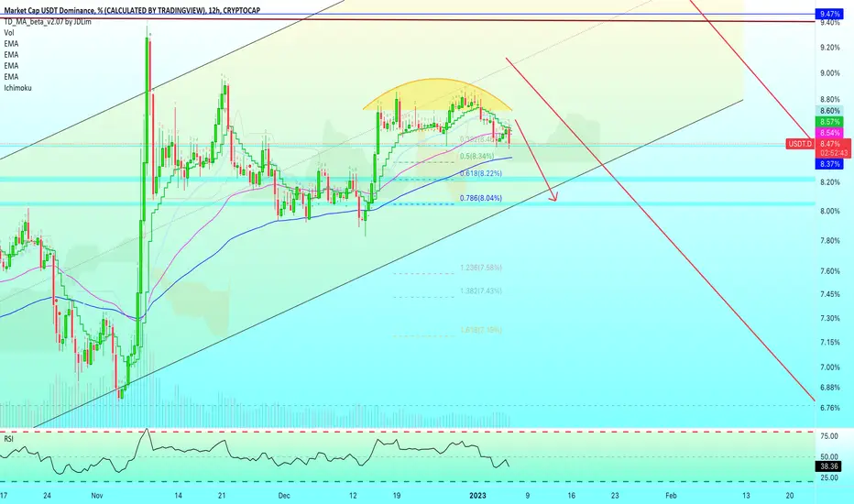Click the magenta 8.54% price tag
This screenshot has height=504, width=854.
point(829,133)
